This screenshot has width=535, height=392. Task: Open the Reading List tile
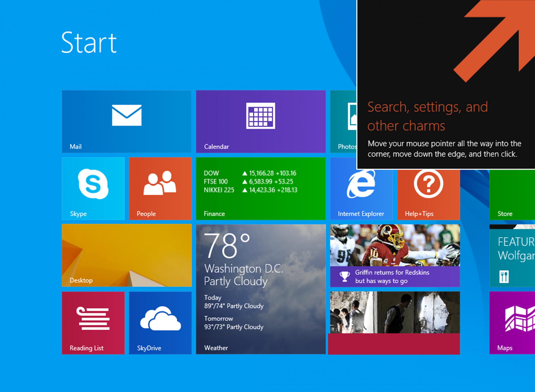click(93, 323)
